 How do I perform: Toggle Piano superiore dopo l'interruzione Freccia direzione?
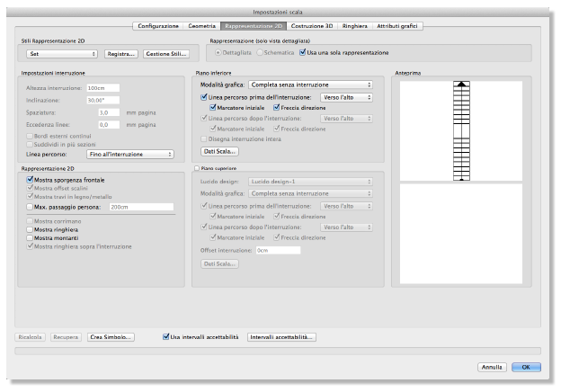277,237
